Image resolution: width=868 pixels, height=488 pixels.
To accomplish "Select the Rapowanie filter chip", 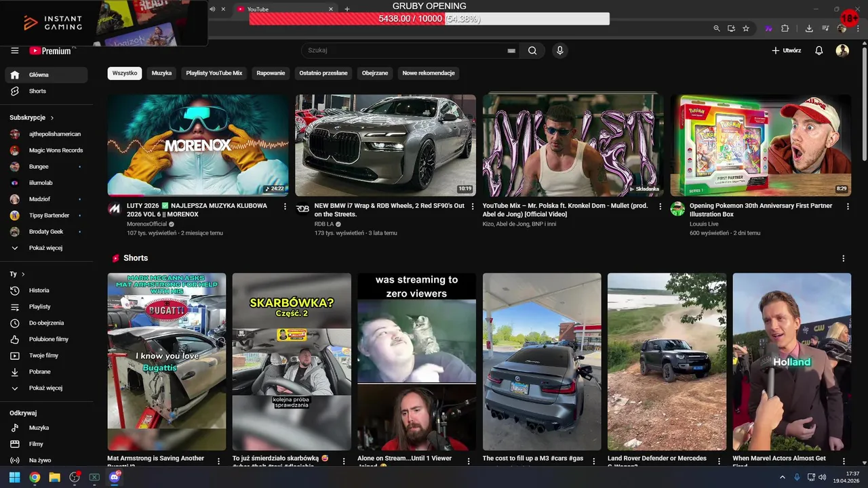I will tap(271, 73).
